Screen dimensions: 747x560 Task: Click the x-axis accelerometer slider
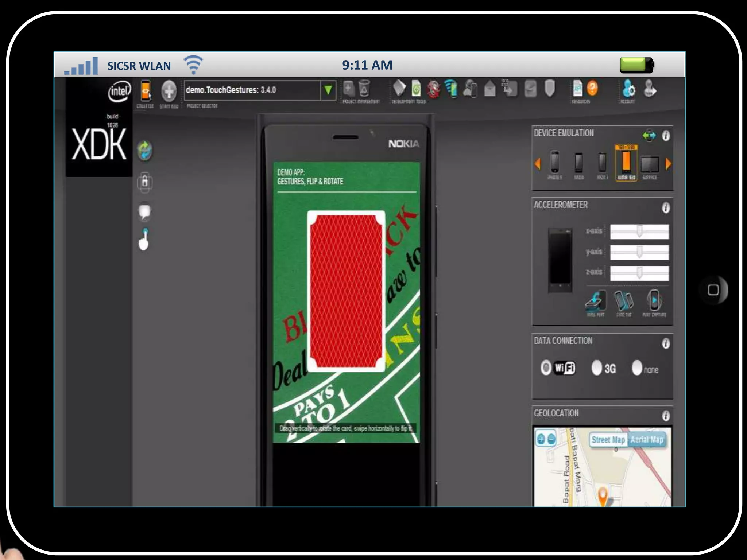tap(639, 232)
